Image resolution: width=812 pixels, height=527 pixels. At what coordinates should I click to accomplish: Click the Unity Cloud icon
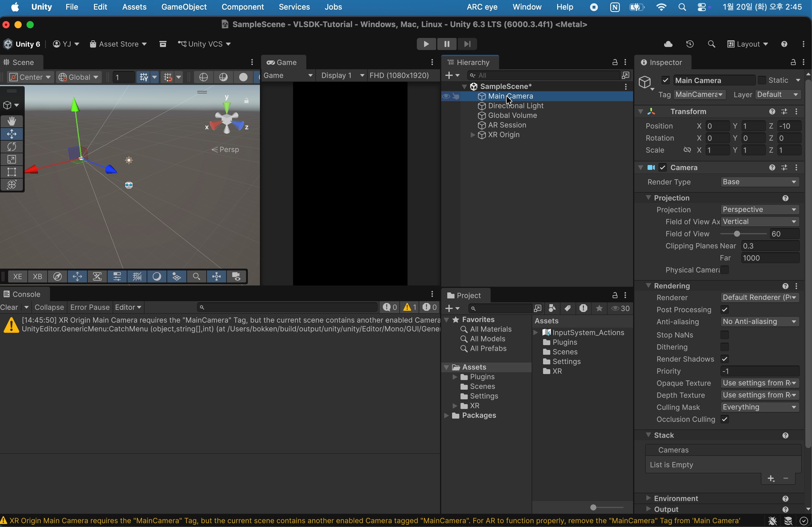[x=668, y=44]
